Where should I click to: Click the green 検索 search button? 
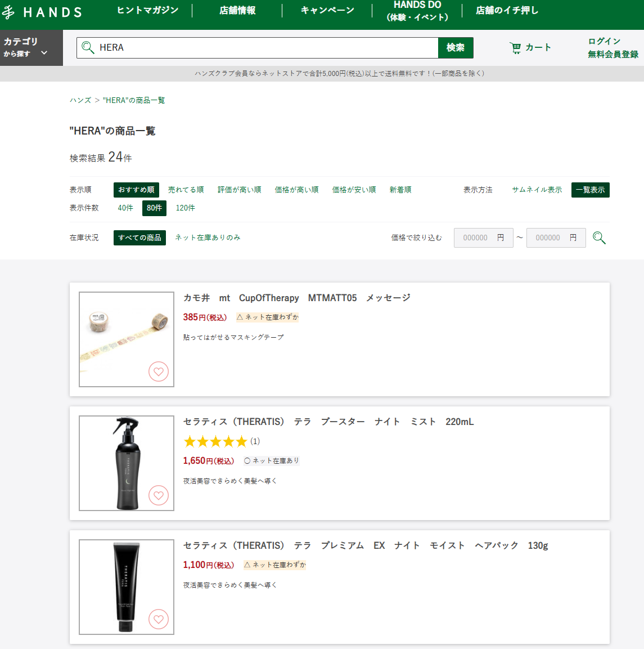click(456, 48)
